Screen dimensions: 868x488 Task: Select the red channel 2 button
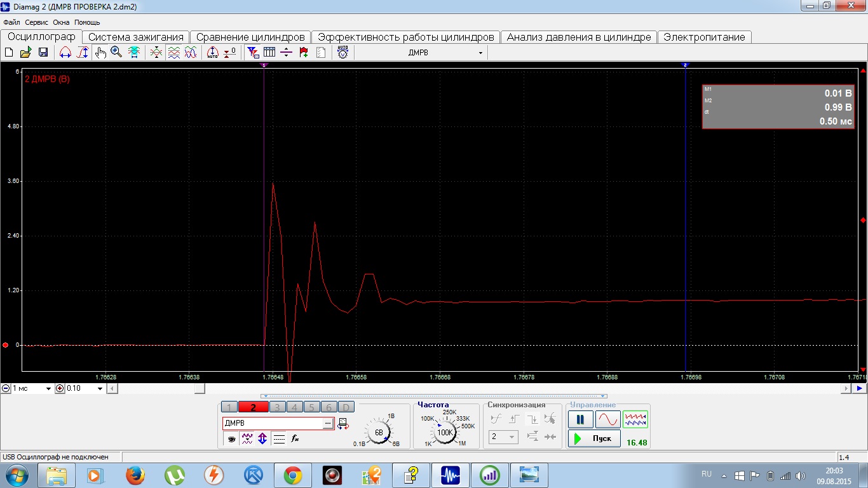(253, 408)
